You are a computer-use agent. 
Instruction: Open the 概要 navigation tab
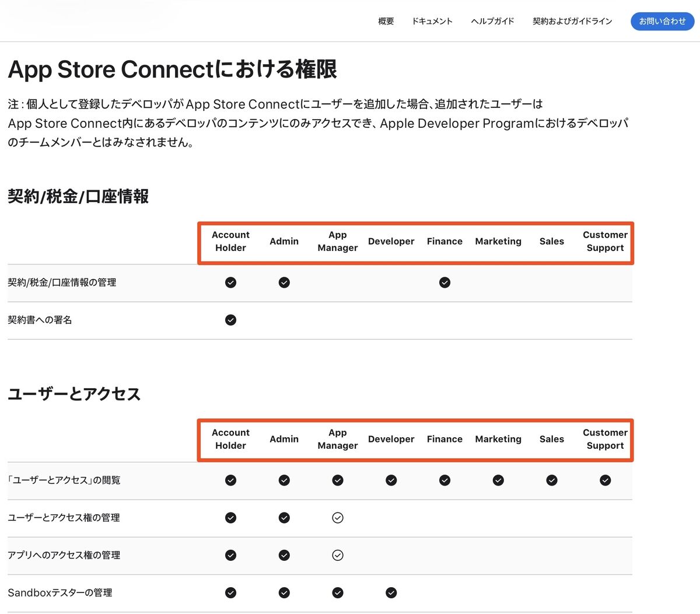point(386,22)
